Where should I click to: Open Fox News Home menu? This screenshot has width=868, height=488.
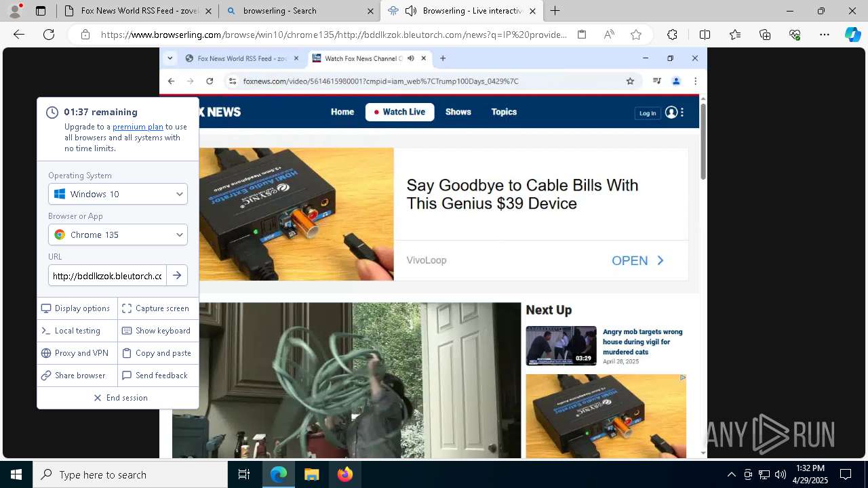(x=342, y=112)
